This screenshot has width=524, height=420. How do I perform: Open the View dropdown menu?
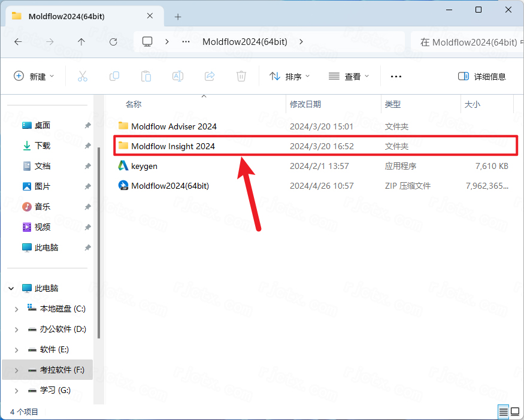(x=349, y=76)
